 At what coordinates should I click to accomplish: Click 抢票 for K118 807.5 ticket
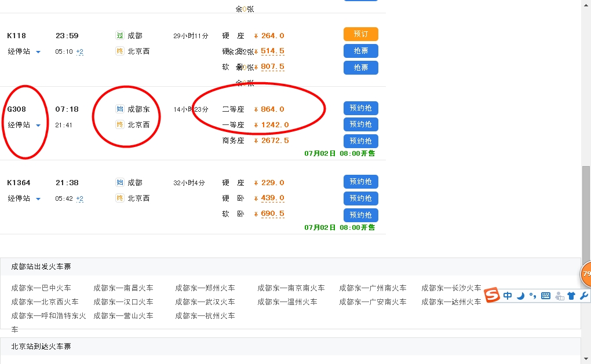click(361, 68)
